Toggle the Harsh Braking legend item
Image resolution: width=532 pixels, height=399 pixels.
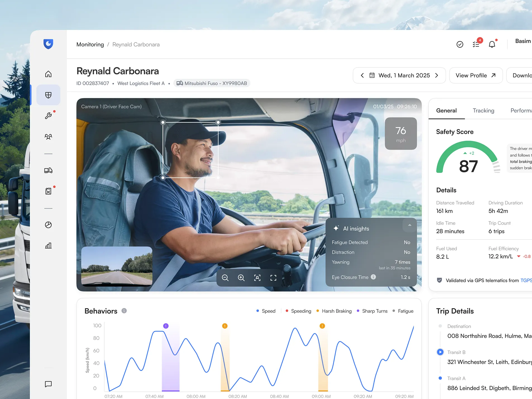click(334, 311)
